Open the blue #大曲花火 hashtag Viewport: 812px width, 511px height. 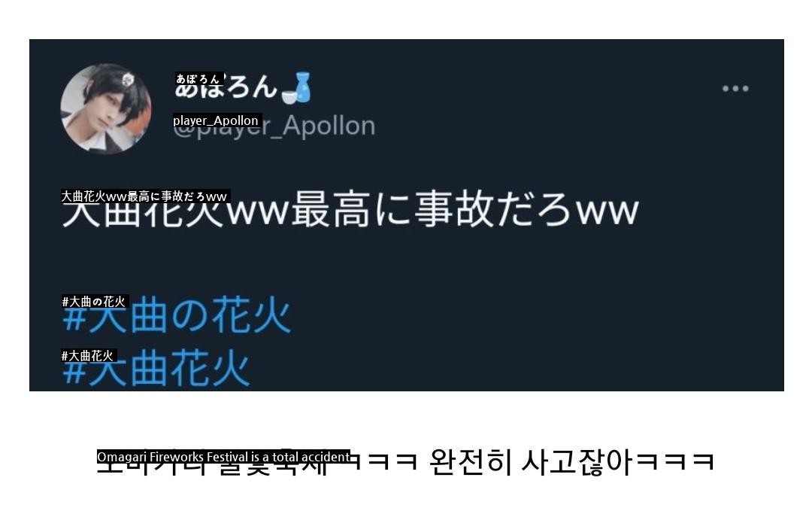click(x=156, y=369)
